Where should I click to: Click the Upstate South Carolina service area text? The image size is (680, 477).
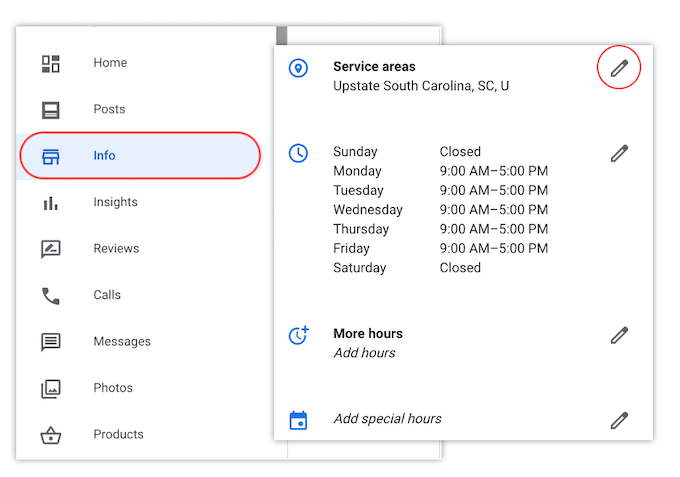coord(421,86)
